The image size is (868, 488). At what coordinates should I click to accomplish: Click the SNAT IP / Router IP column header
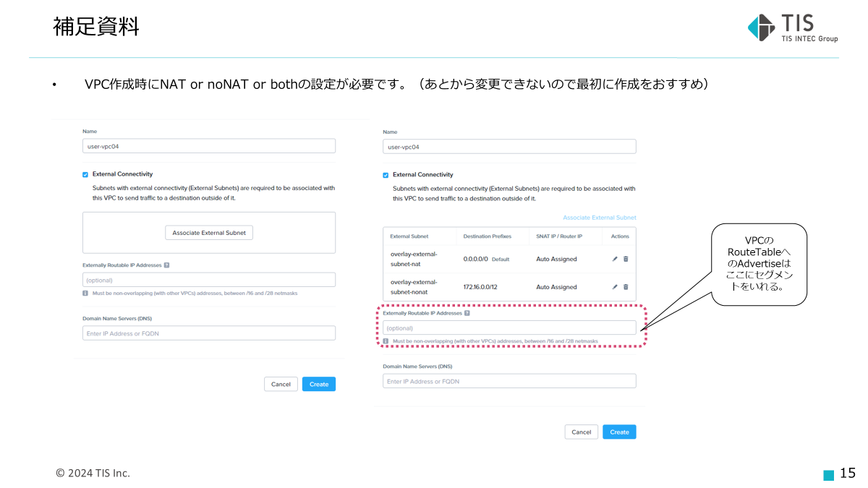pos(559,236)
